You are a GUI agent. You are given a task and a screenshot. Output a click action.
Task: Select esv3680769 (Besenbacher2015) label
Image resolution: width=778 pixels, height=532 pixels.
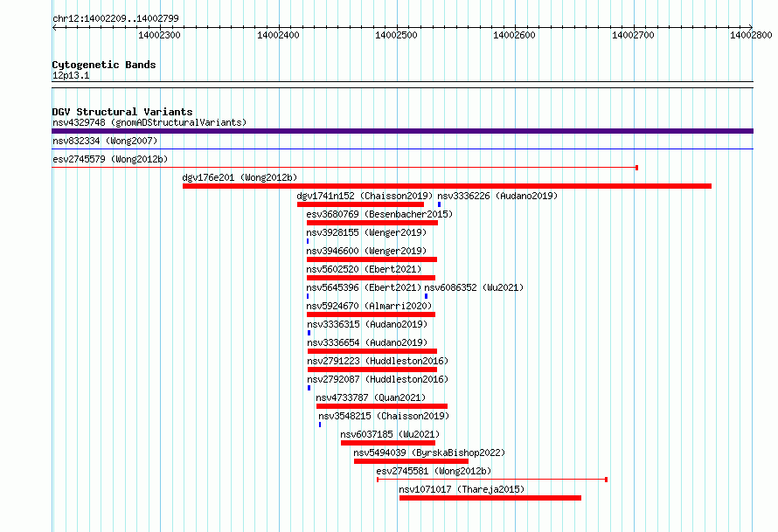click(x=379, y=214)
